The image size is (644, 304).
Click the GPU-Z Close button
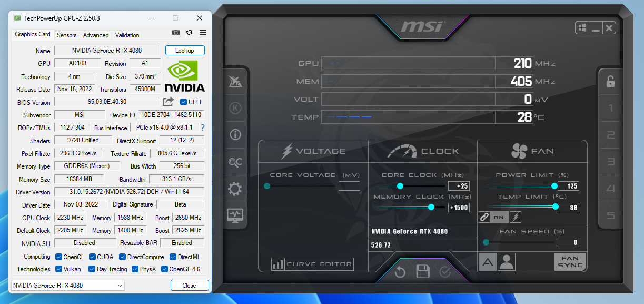189,286
